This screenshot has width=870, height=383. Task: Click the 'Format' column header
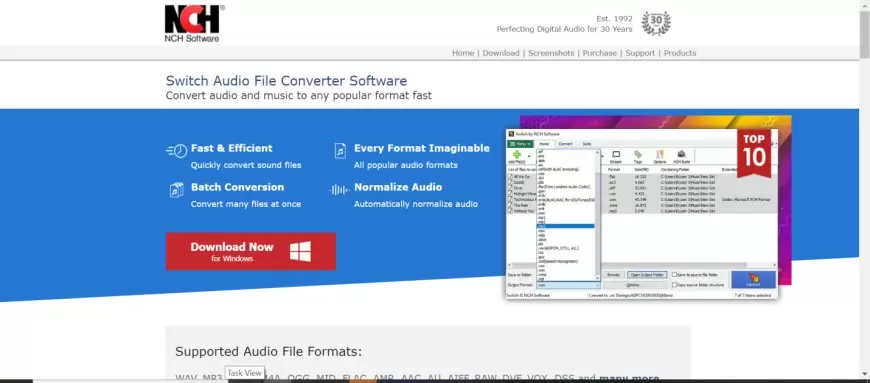(x=614, y=169)
